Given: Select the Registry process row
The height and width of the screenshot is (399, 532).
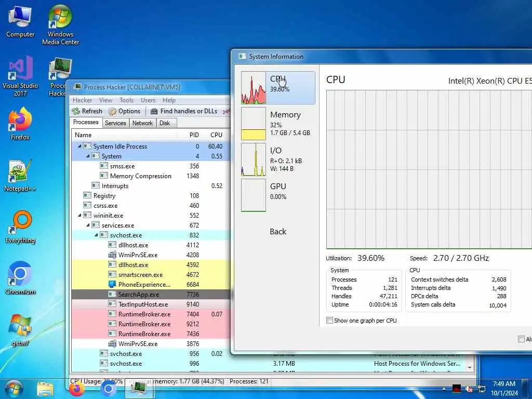Looking at the screenshot, I should (151, 195).
